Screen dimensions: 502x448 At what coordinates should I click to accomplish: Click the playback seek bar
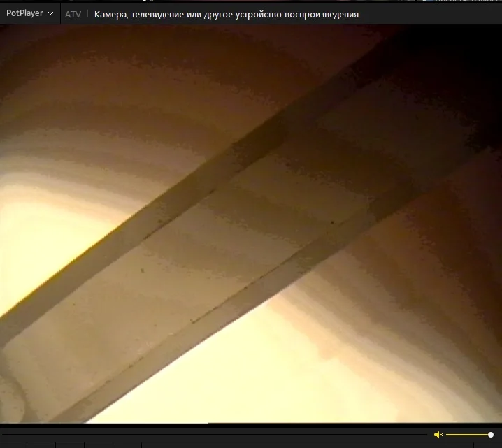pyautogui.click(x=215, y=435)
